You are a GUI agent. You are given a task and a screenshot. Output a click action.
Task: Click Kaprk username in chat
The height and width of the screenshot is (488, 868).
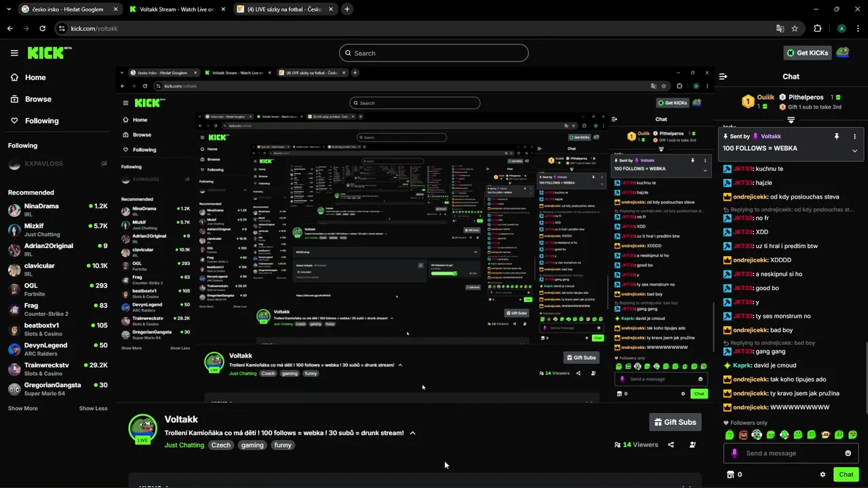(x=742, y=365)
